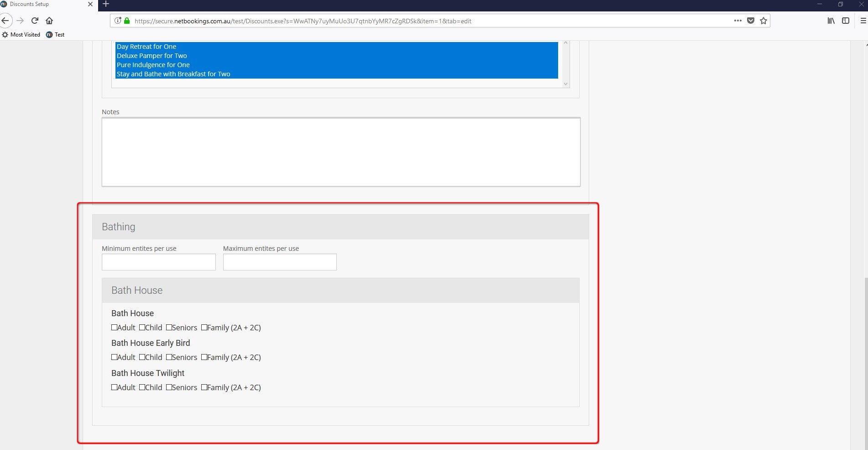Minimize the browser window
This screenshot has height=450, width=868.
coord(820,4)
